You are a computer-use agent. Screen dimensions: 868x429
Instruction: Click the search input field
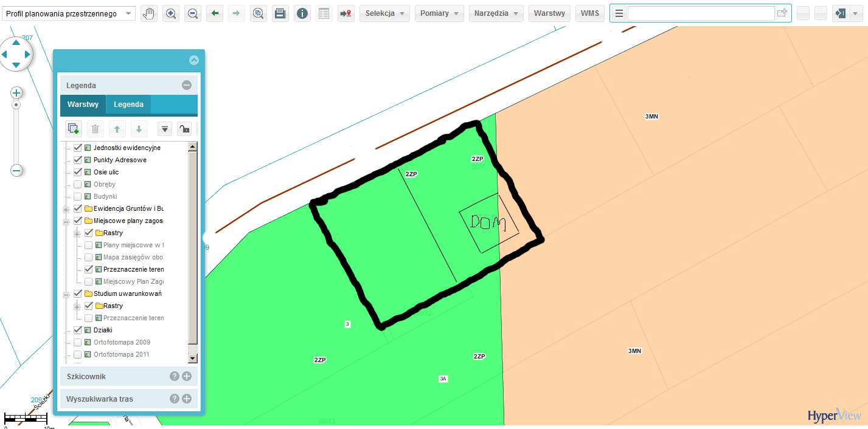coord(701,13)
